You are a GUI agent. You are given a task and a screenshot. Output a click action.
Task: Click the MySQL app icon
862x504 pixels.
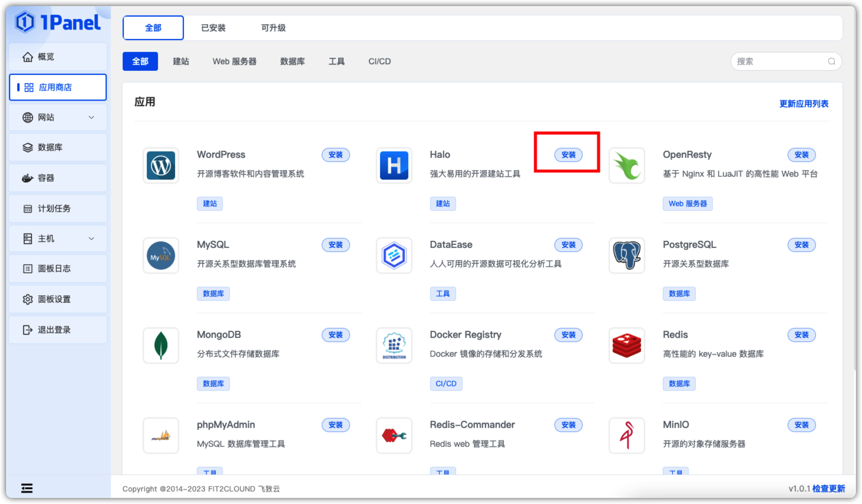pyautogui.click(x=161, y=256)
